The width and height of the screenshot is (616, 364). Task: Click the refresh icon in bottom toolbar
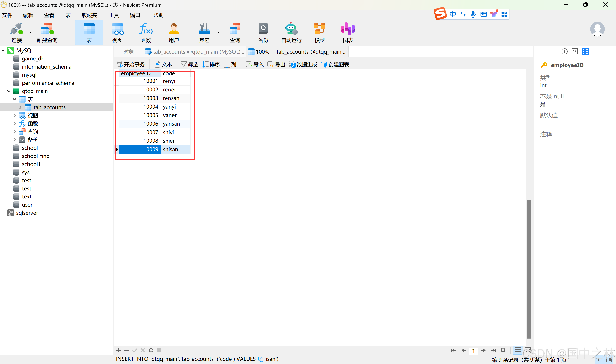[x=151, y=350]
